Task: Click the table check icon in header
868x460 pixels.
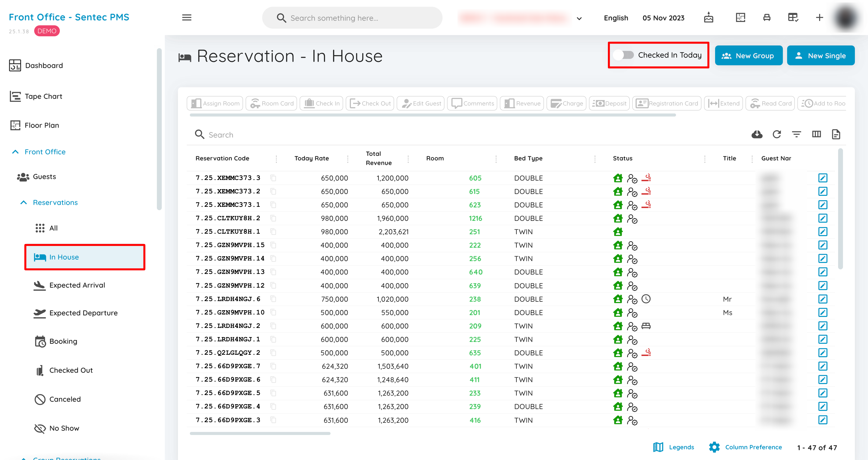Action: pos(793,17)
